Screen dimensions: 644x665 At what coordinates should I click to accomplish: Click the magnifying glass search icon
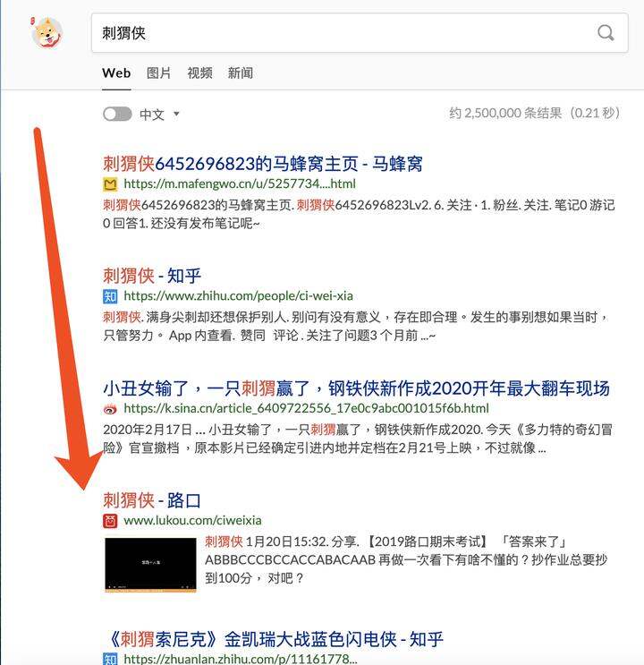606,32
